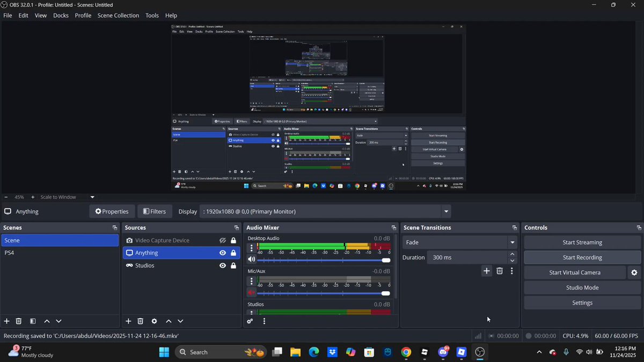Open the Display monitor dropdown
The height and width of the screenshot is (362, 644).
[x=445, y=211]
